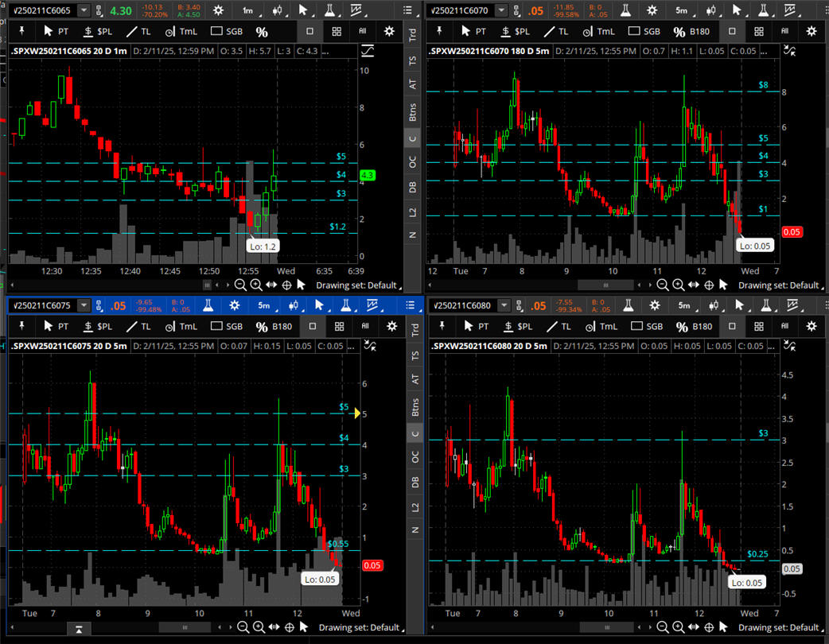Select the $1.2 price level on C6065 chart
Screen dimensions: 829x644
337,227
